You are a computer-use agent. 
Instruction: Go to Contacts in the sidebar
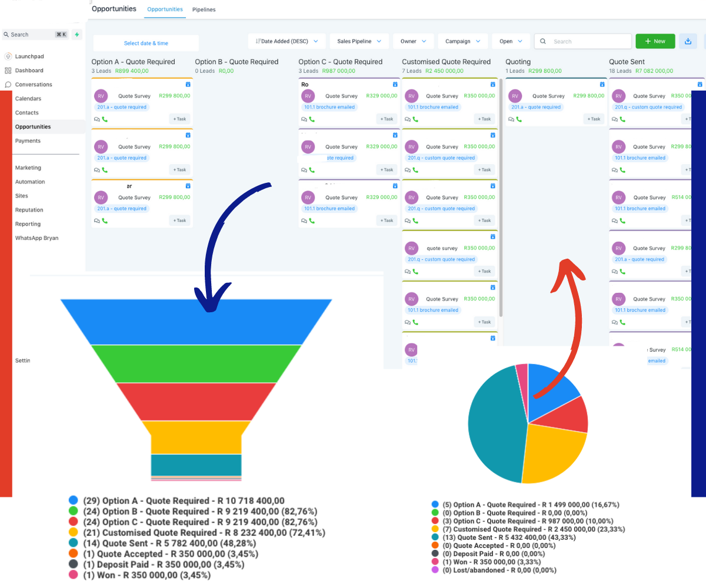(26, 113)
